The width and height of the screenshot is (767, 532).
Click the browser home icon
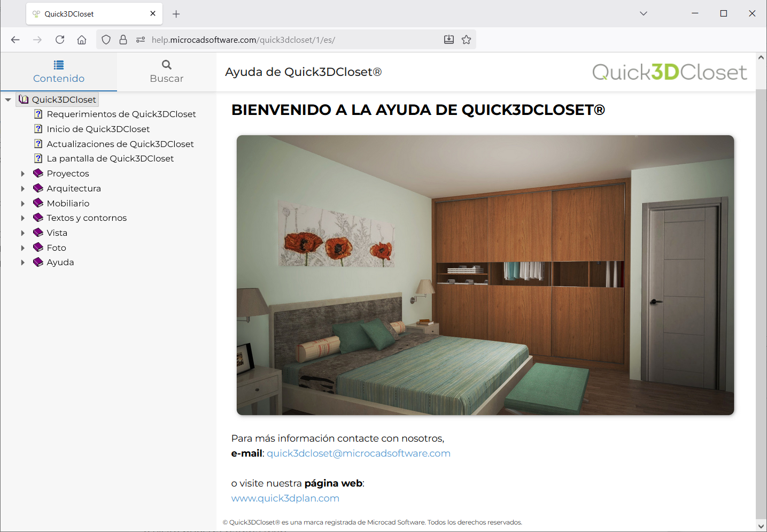[82, 40]
